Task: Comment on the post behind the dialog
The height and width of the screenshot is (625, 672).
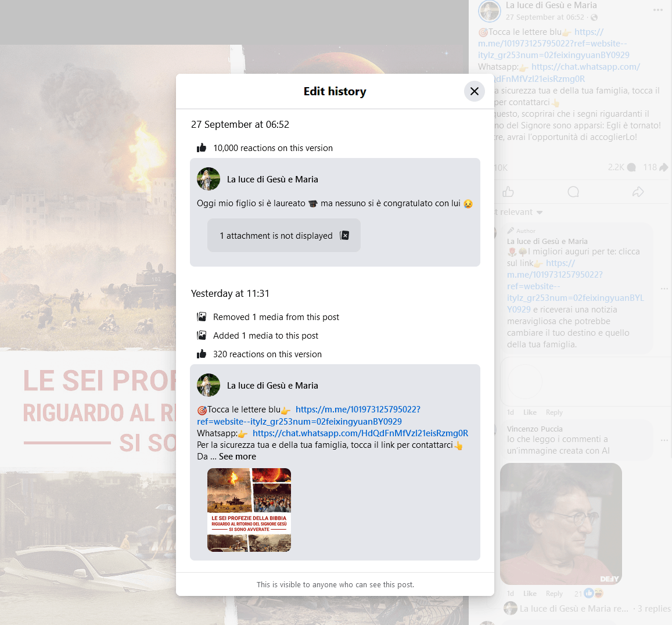Action: tap(573, 192)
